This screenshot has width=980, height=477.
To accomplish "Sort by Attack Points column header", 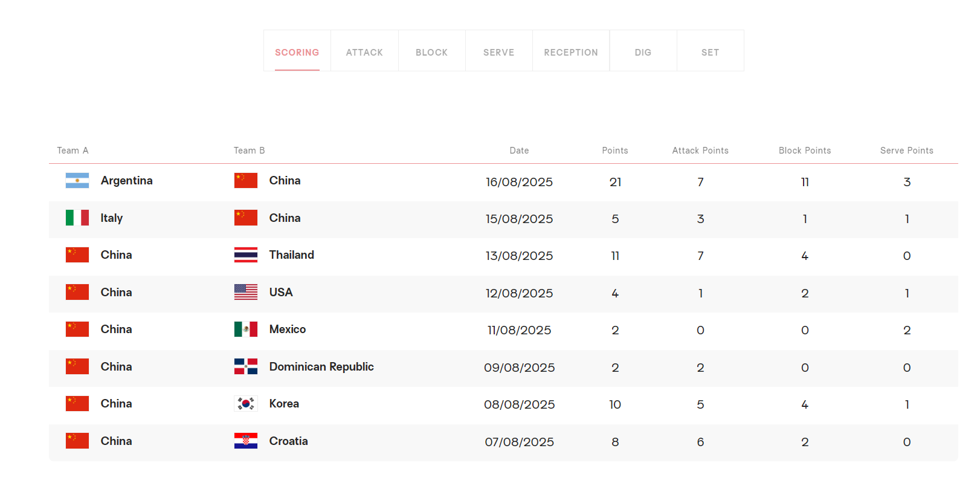I will click(x=700, y=151).
